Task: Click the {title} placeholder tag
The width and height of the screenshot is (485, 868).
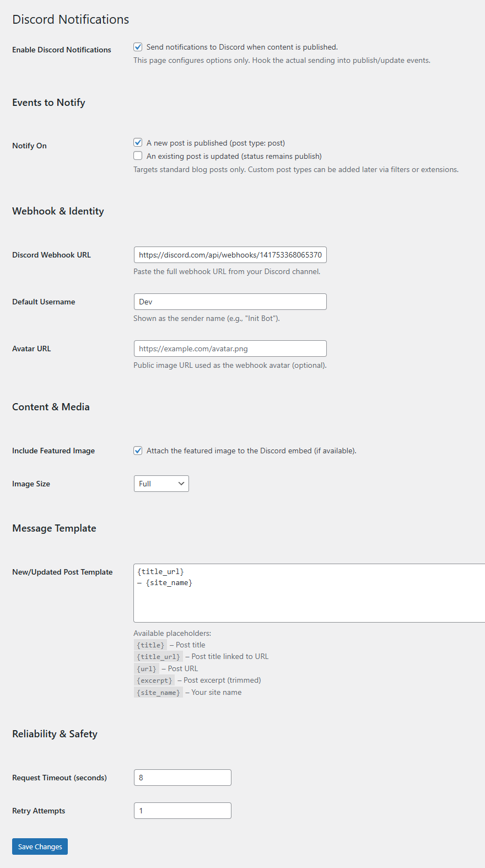Action: click(150, 645)
